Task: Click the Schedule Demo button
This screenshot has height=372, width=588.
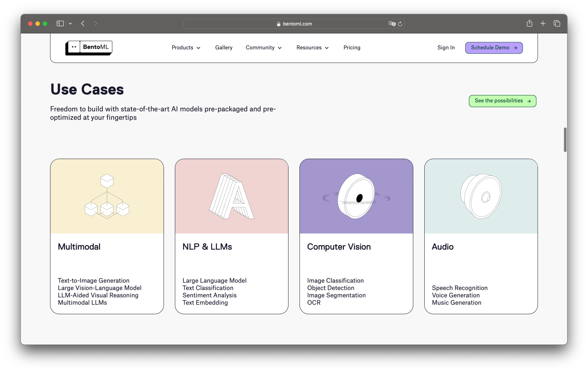Action: pos(494,48)
